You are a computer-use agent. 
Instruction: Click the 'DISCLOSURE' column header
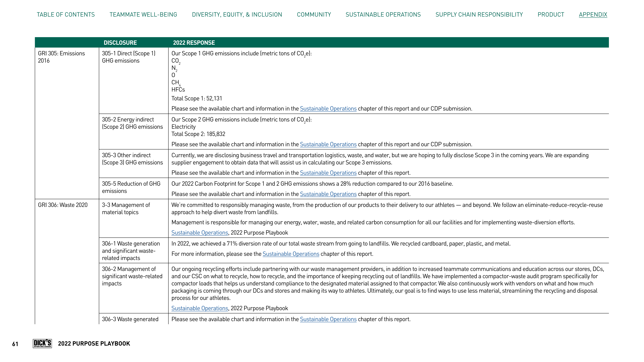pyautogui.click(x=120, y=43)
